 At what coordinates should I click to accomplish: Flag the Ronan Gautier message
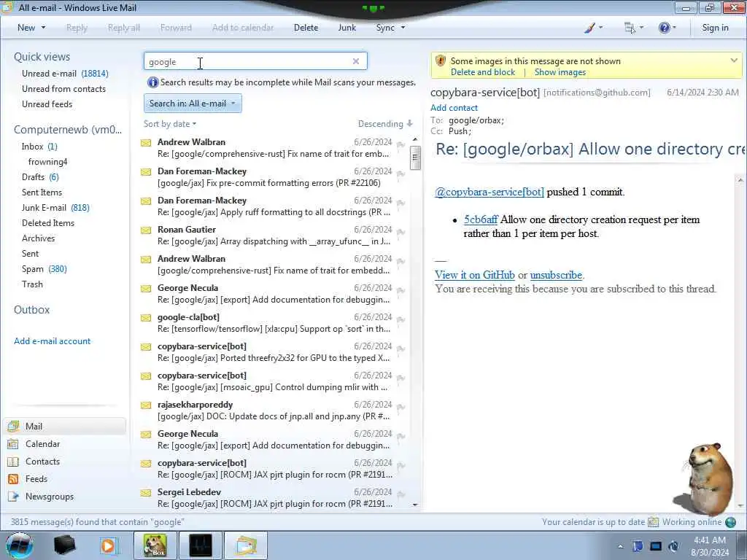pos(400,232)
